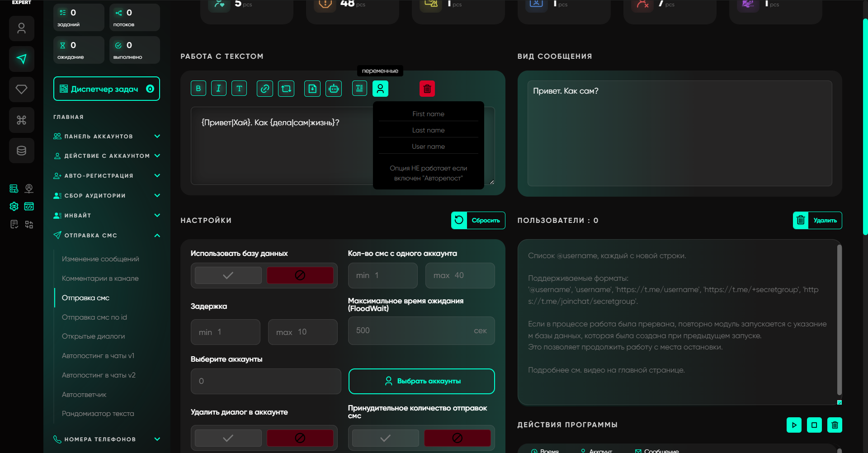Screen dimensions: 868x453
Task: Click the bot icon in text toolbar
Action: tap(334, 89)
